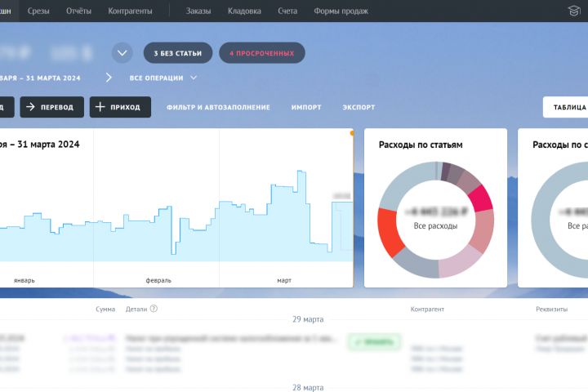Open the Срезы menu
Screen dimensions: 588x392
point(38,11)
